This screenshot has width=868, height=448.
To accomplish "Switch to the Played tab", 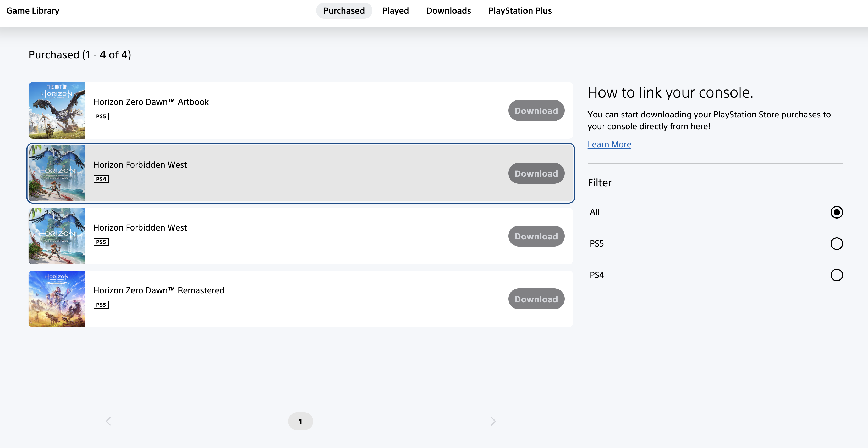I will (x=395, y=11).
